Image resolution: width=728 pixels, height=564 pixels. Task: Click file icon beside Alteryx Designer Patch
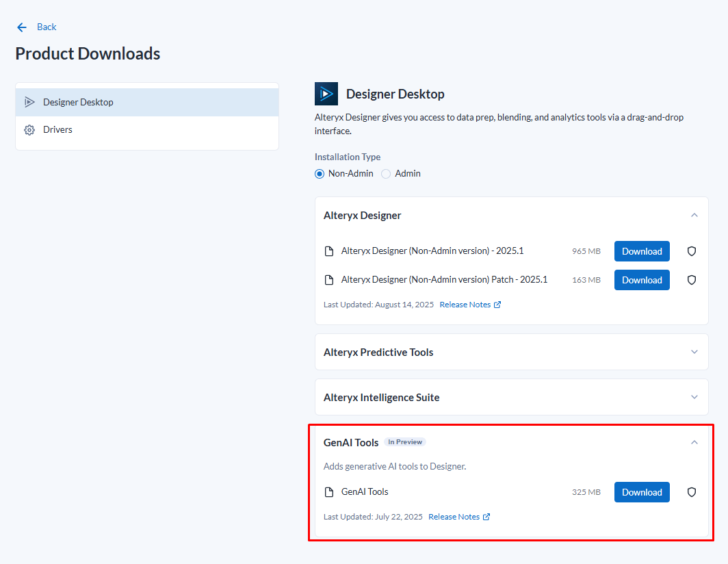tap(329, 280)
